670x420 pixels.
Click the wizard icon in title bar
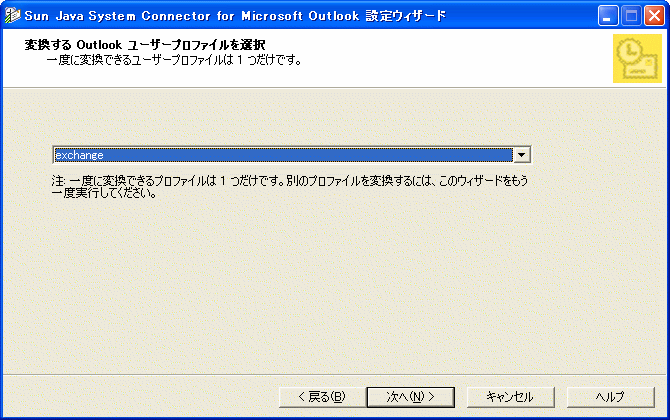pyautogui.click(x=12, y=15)
